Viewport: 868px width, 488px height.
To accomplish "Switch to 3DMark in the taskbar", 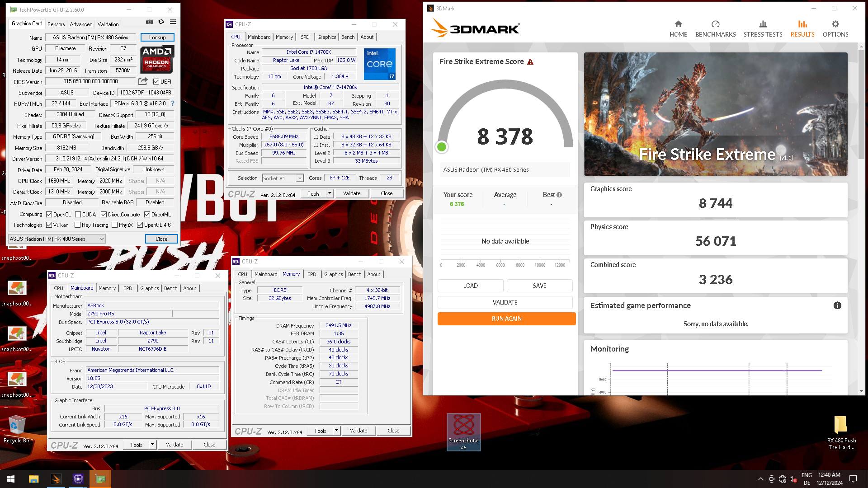I will point(56,479).
